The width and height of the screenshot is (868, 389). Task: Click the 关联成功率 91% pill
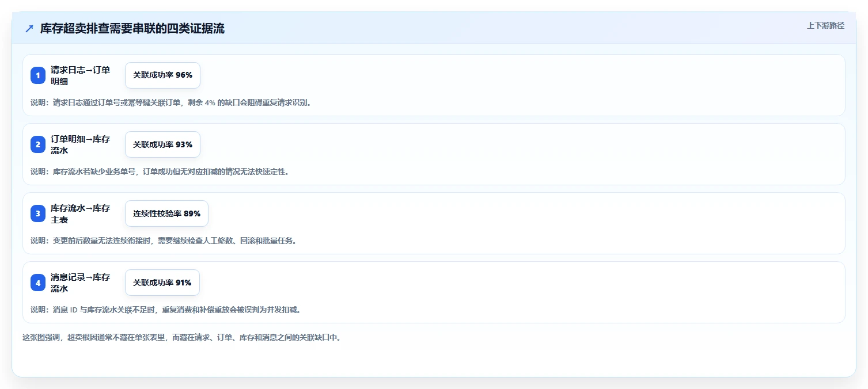pos(162,283)
